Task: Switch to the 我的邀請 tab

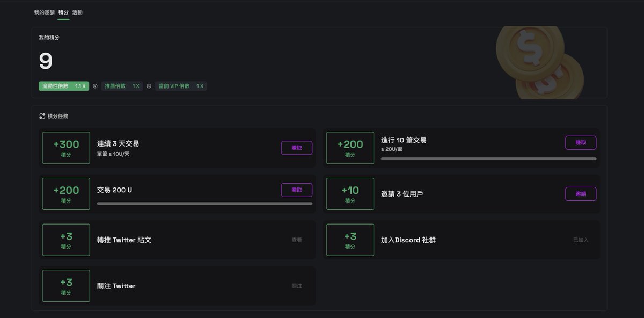Action: click(44, 12)
